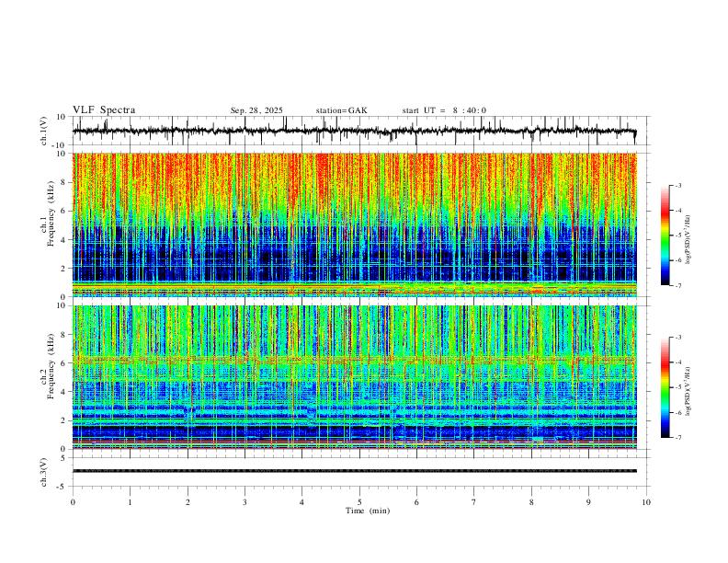
Task: Click the ch.2 spectrogram plot area
Action: pyautogui.click(x=354, y=377)
